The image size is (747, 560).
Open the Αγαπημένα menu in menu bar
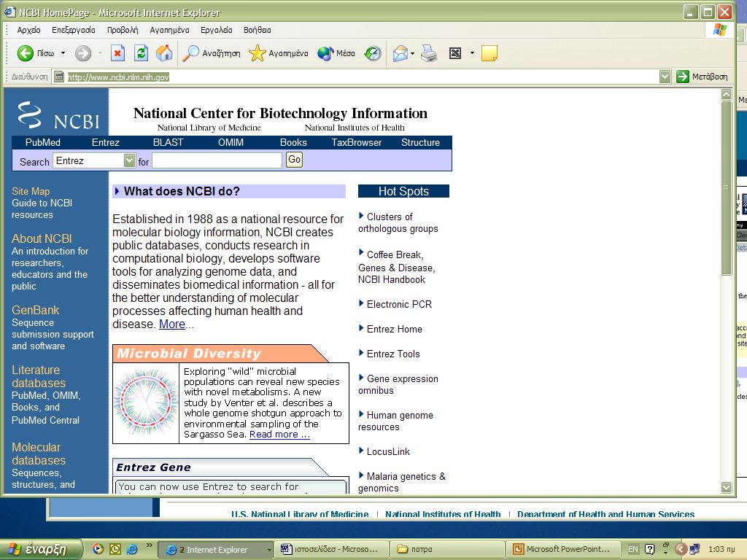tap(169, 30)
